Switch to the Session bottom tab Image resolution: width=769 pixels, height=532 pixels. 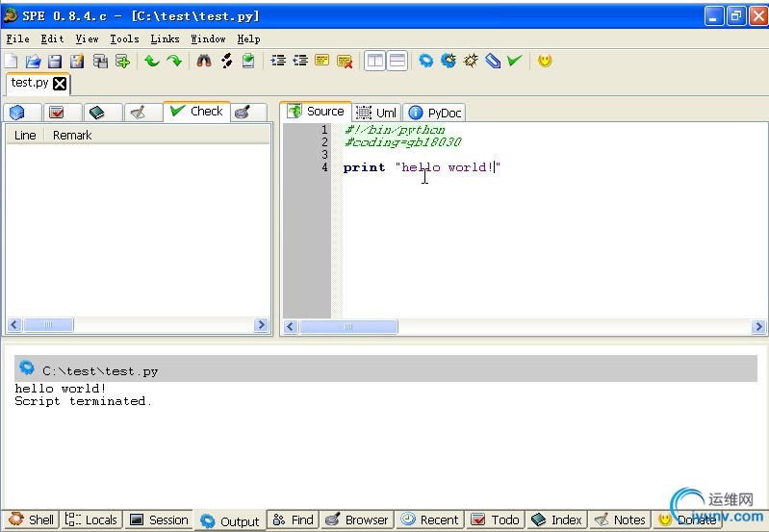tap(159, 519)
